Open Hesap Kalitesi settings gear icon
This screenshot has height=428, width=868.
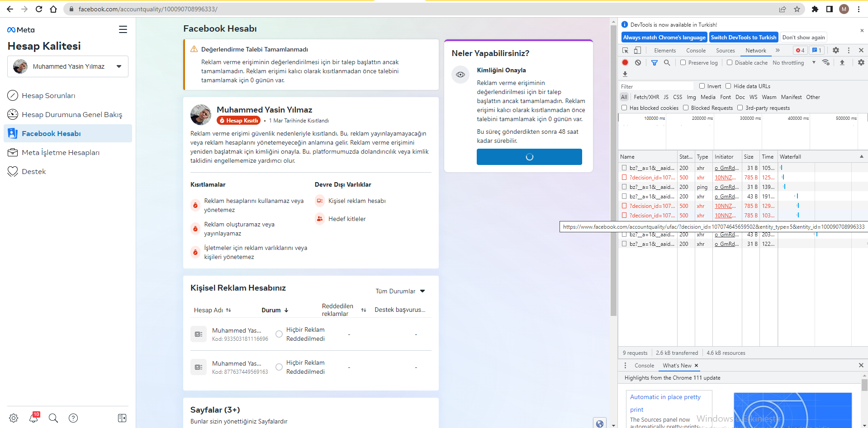(x=14, y=418)
